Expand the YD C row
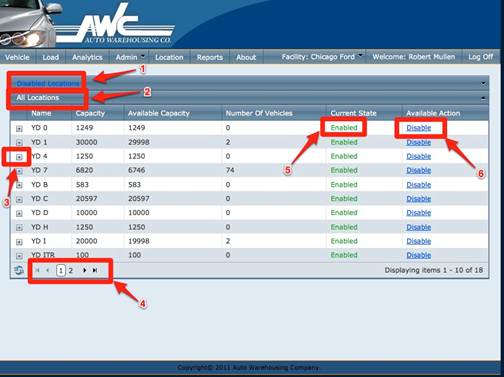This screenshot has height=377, width=504. pos(19,199)
